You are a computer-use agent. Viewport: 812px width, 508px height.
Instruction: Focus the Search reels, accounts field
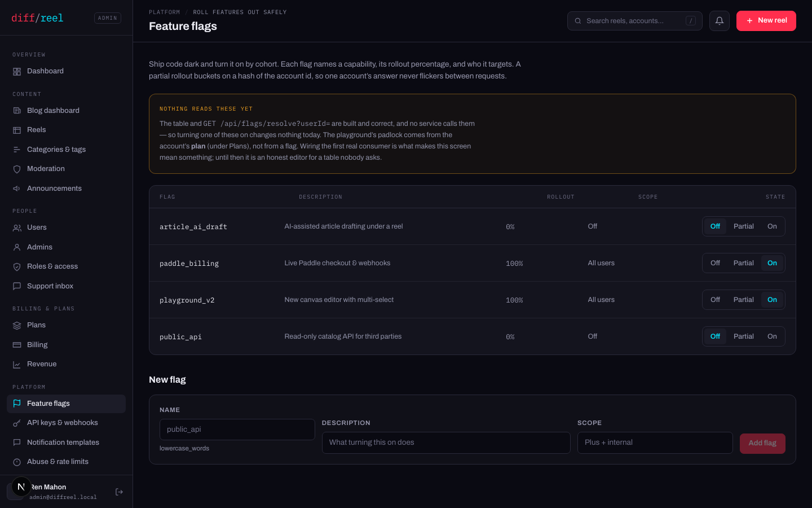coord(634,21)
